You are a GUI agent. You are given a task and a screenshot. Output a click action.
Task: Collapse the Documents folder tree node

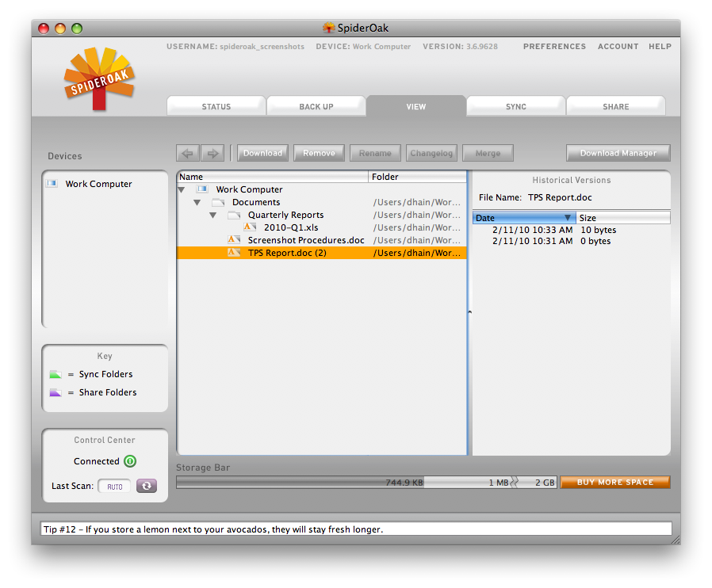197,203
